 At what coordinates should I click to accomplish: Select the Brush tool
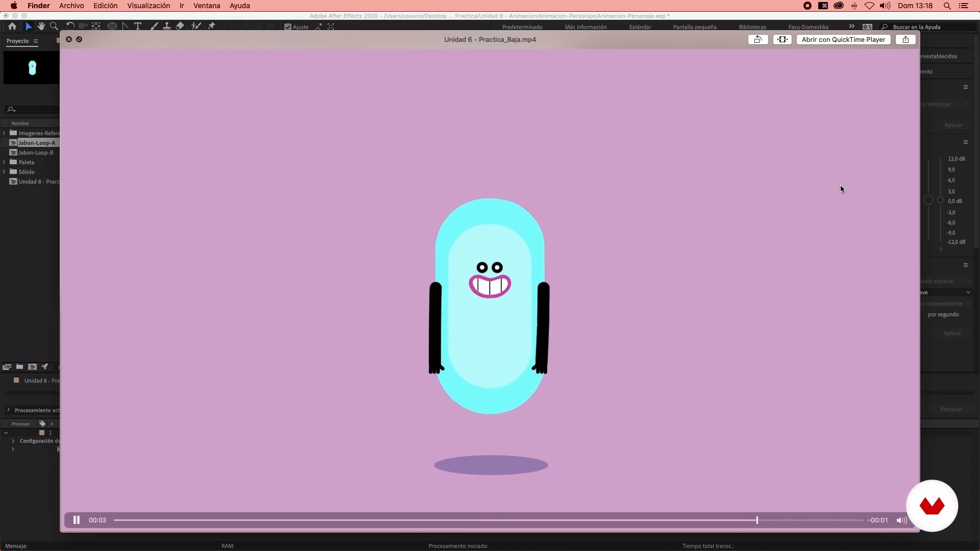(x=154, y=27)
